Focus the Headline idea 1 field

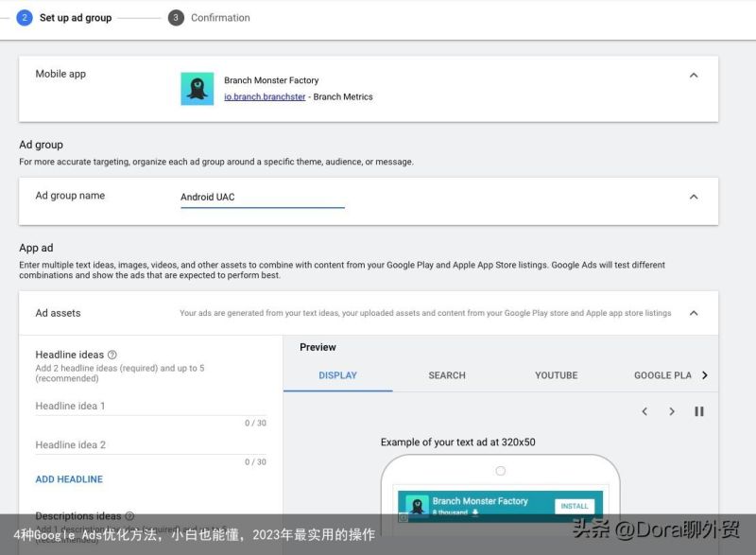pos(151,406)
